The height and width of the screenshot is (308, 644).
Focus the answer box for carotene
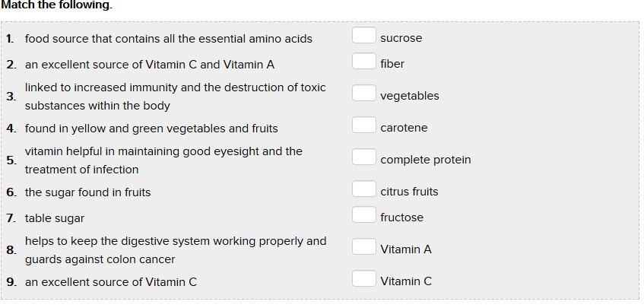(x=363, y=126)
